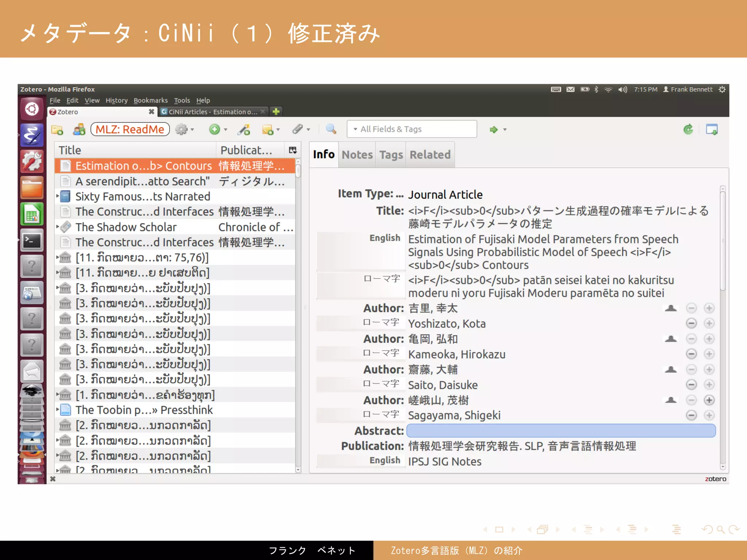Remove the Yoshizato, Kota romanized name
747x560 pixels.
click(x=691, y=323)
